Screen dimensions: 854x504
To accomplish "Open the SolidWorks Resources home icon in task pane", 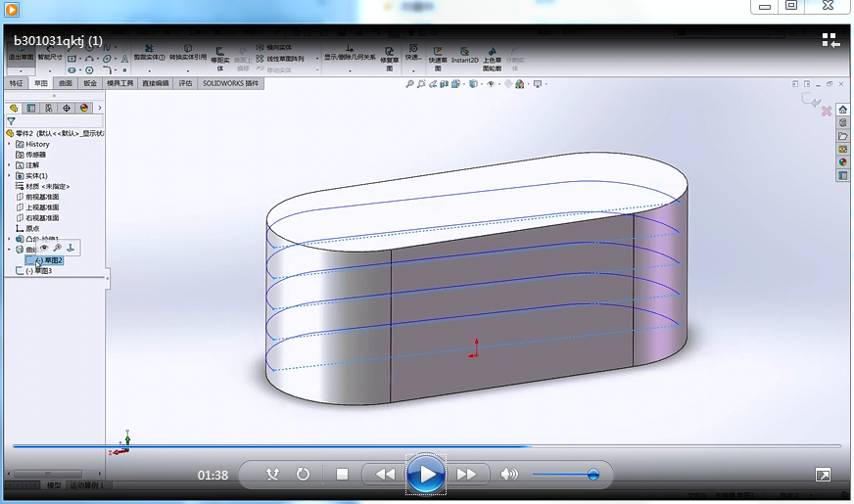I will 842,110.
